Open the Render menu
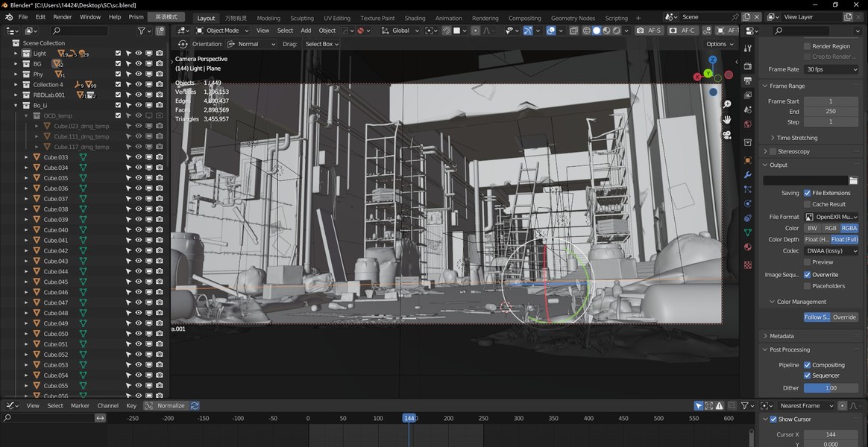The height and width of the screenshot is (447, 868). click(x=63, y=16)
